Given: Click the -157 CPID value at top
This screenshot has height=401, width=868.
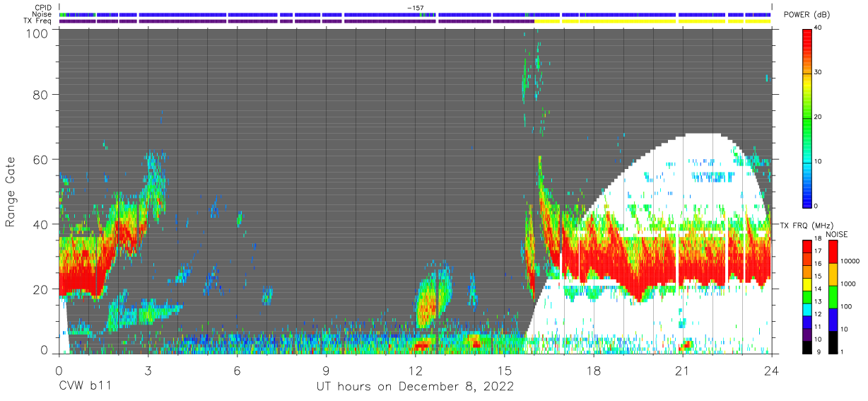Looking at the screenshot, I should (x=416, y=7).
